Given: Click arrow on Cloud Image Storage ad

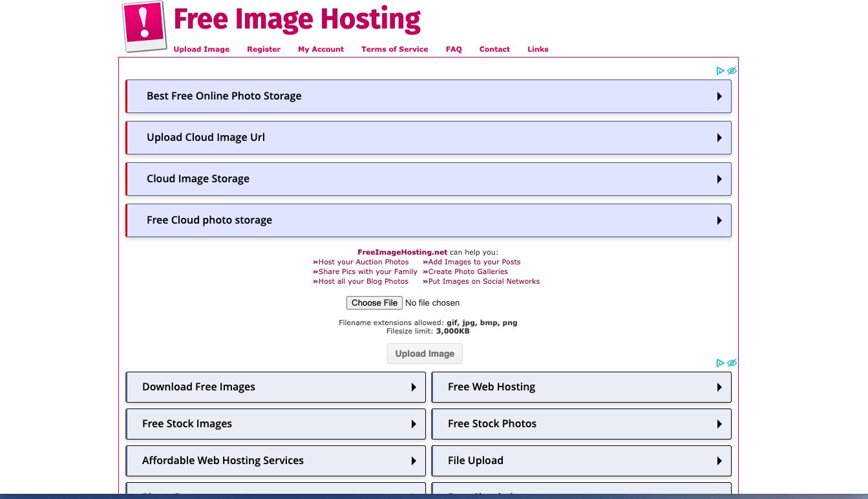Looking at the screenshot, I should tap(719, 179).
